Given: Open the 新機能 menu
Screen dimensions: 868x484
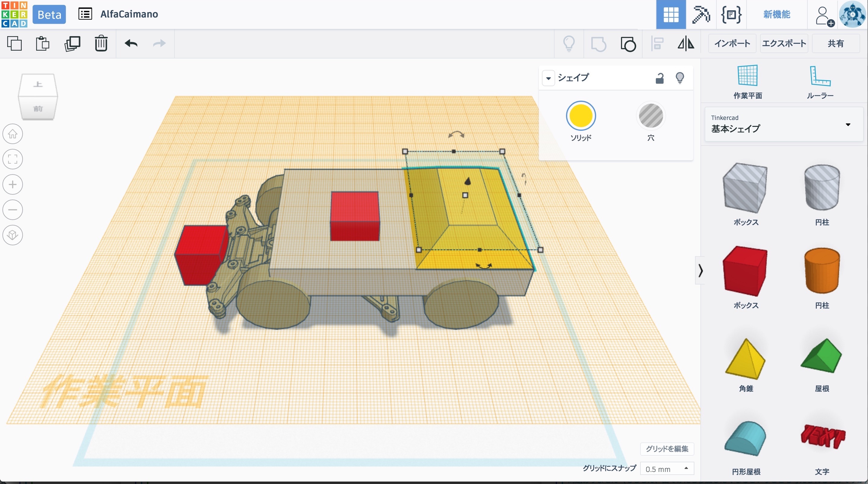Looking at the screenshot, I should (776, 14).
